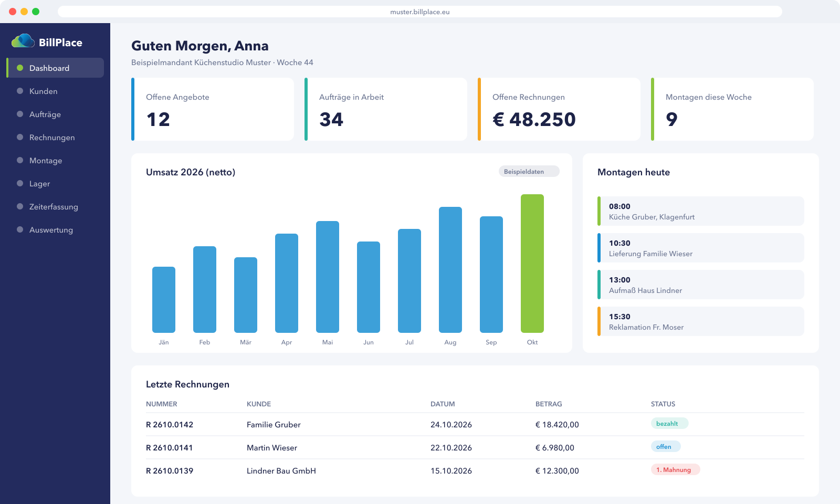840x504 pixels.
Task: Click the 15:30 Reklamation Fr. Moser entry
Action: pos(701,321)
